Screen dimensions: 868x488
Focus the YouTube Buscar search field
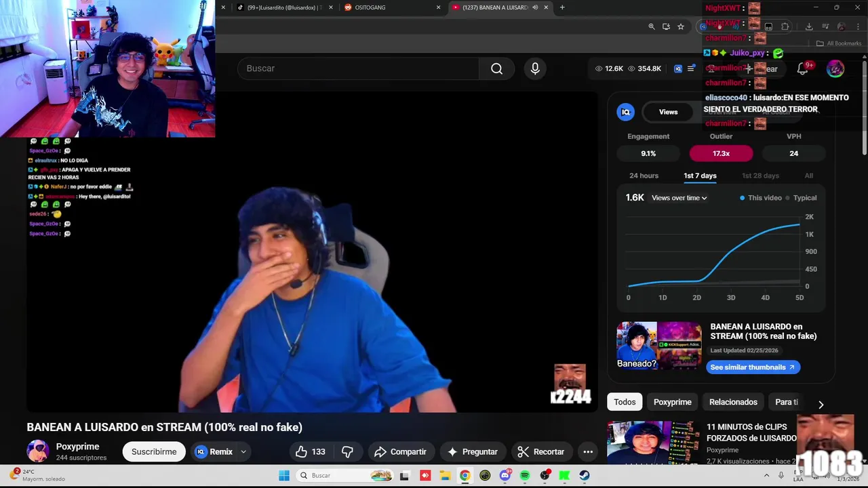coord(358,68)
